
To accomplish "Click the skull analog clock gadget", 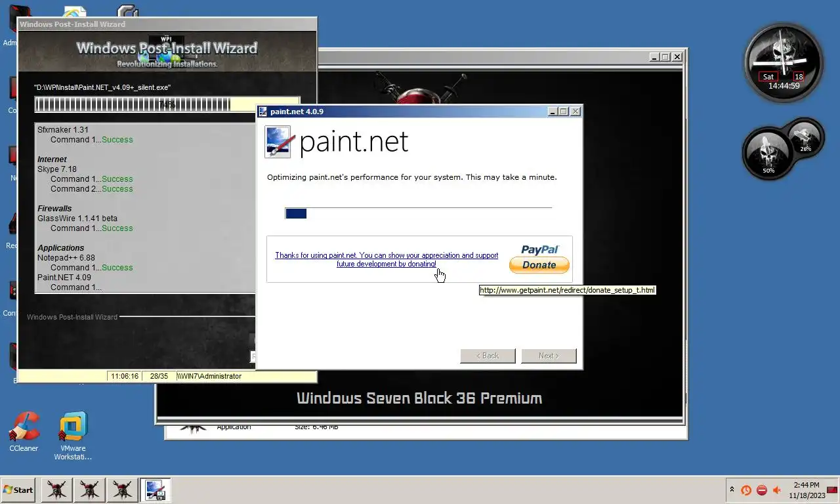I will pos(784,63).
